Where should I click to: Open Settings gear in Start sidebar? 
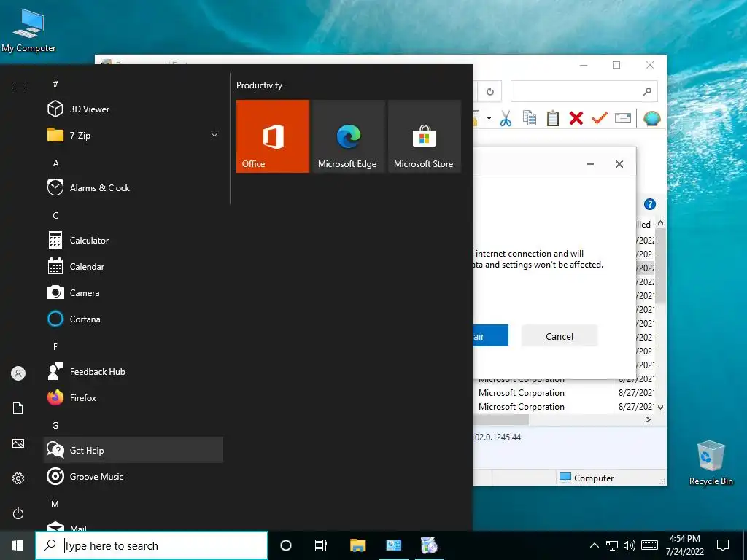click(x=18, y=478)
